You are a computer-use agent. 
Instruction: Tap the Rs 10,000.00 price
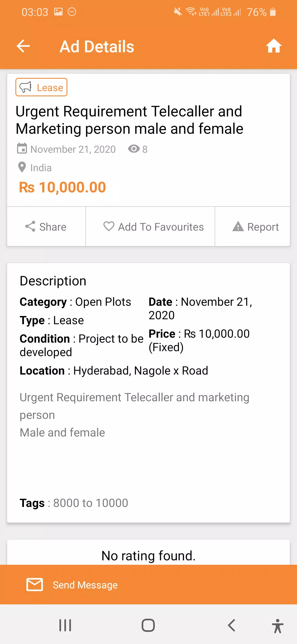(x=62, y=187)
